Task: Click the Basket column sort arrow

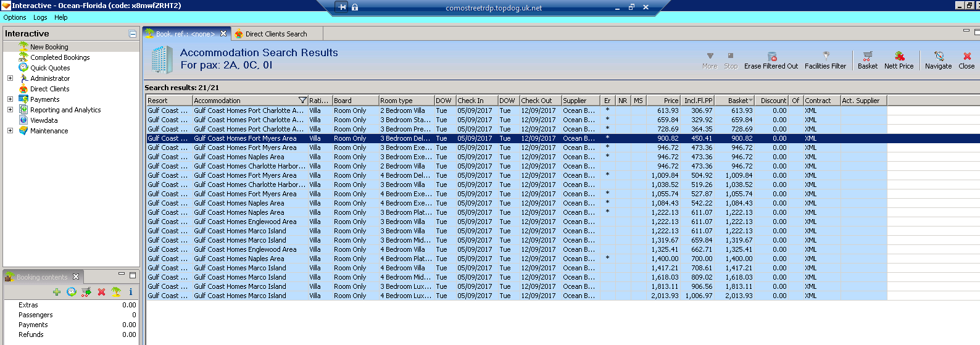Action: [x=750, y=101]
